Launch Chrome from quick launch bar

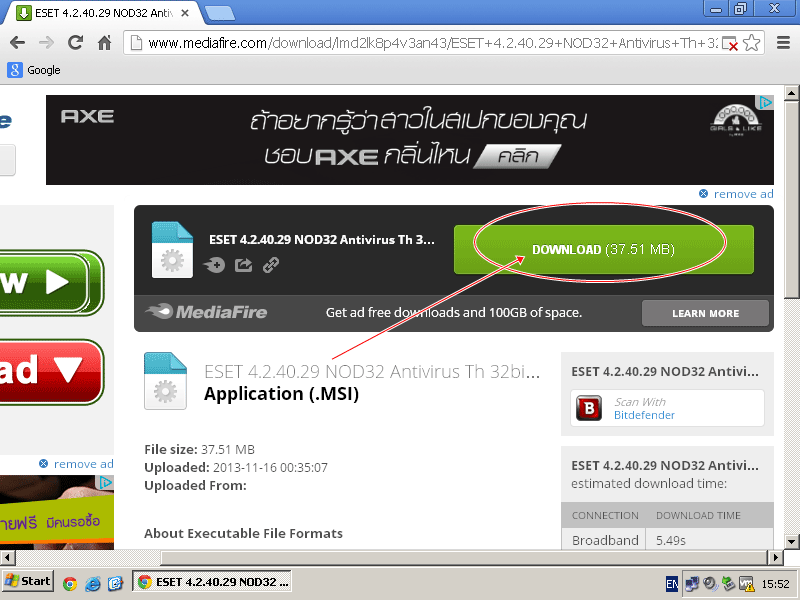click(x=70, y=583)
